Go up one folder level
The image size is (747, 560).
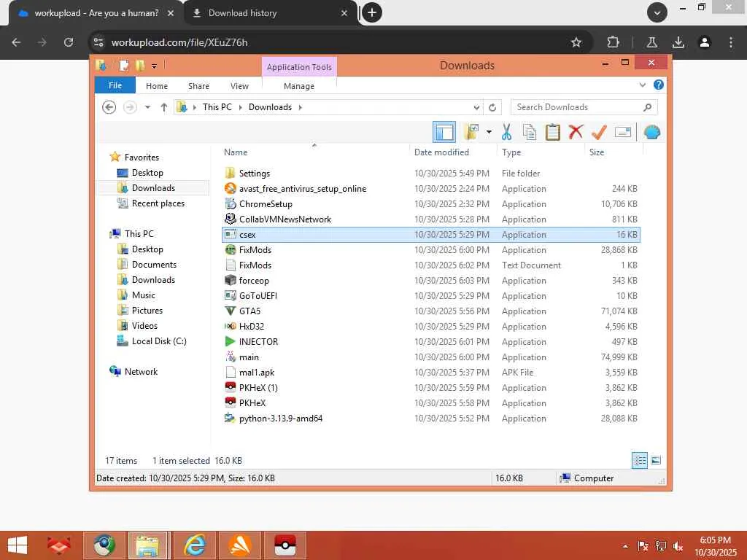click(164, 107)
